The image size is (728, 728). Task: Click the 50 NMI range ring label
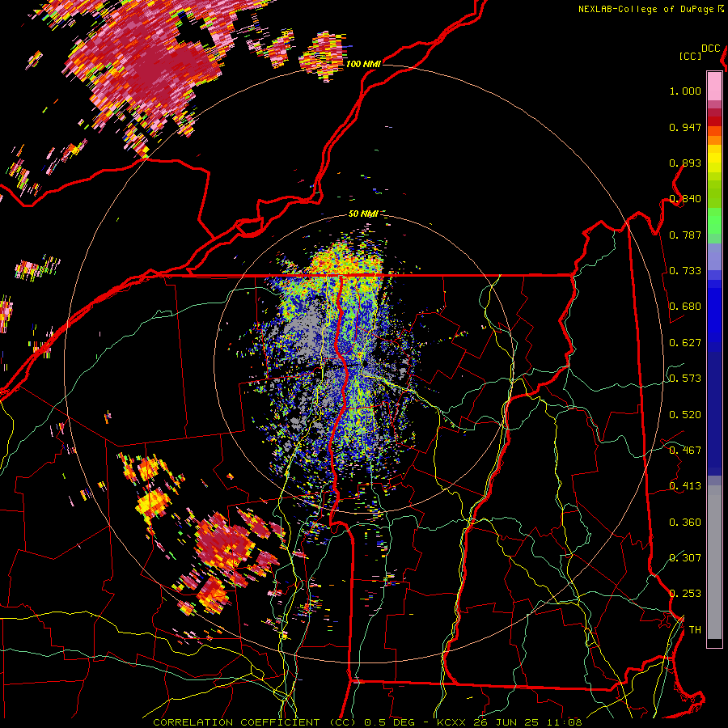[x=363, y=214]
